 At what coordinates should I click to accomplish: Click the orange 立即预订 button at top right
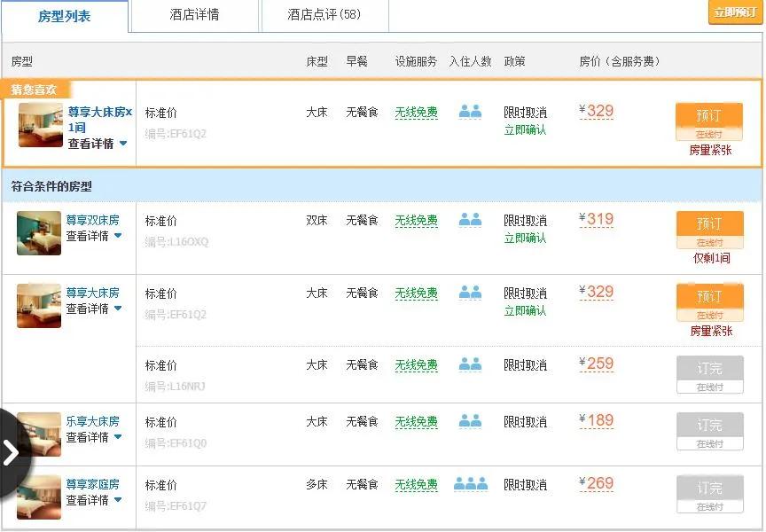click(x=734, y=12)
